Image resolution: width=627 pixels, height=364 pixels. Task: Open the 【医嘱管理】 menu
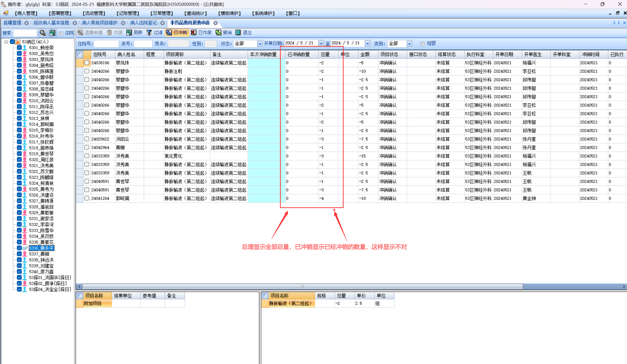[60, 13]
